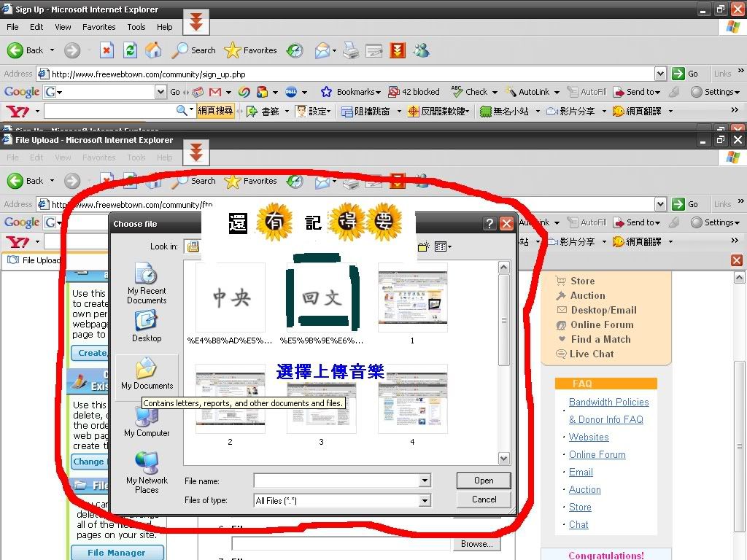Open the Bandwidth Policies FAQ link
747x560 pixels.
pyautogui.click(x=608, y=402)
